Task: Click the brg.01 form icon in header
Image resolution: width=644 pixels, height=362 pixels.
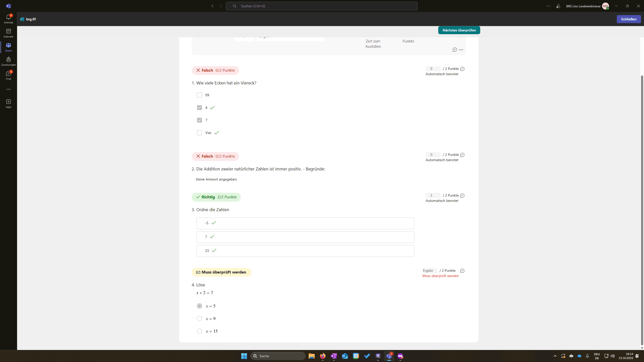Action: pyautogui.click(x=22, y=19)
